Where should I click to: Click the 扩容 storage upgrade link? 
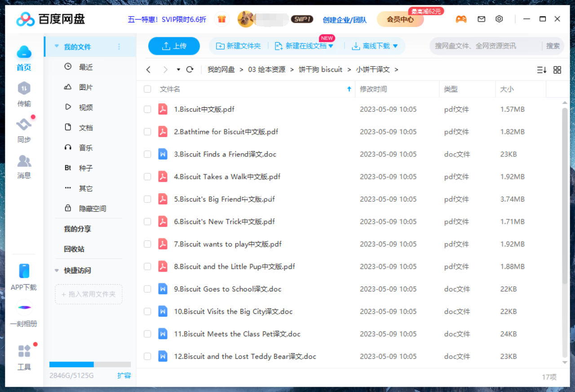(124, 375)
